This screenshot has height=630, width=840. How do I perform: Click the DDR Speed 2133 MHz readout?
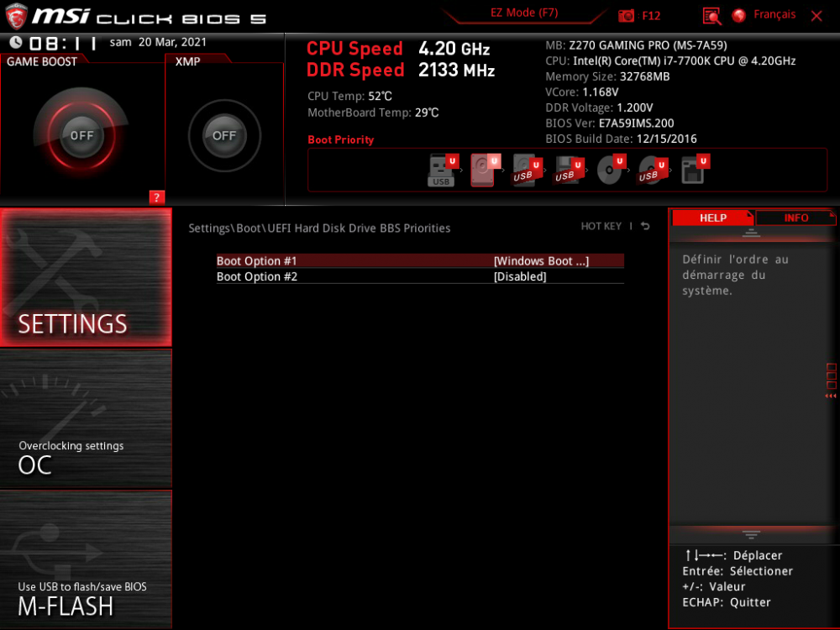click(400, 70)
